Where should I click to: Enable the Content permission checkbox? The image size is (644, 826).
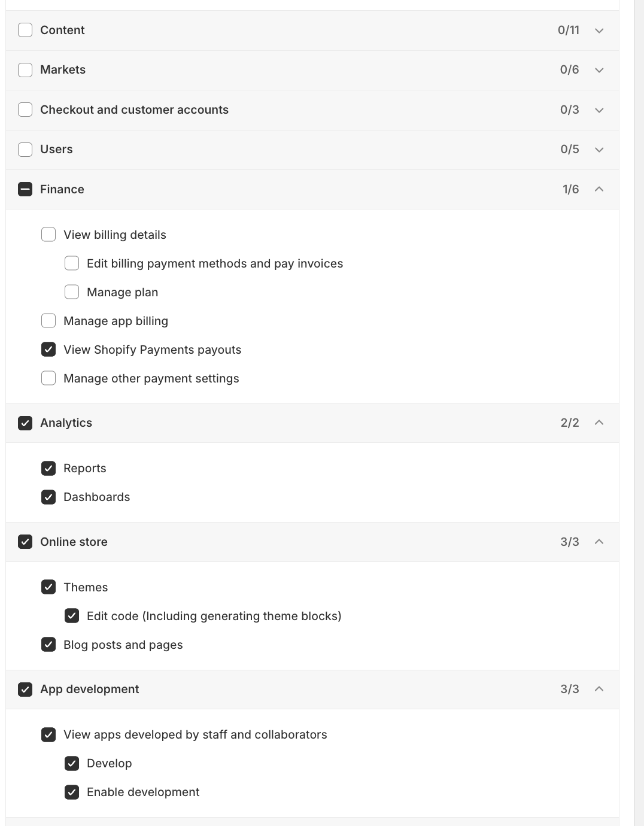25,29
